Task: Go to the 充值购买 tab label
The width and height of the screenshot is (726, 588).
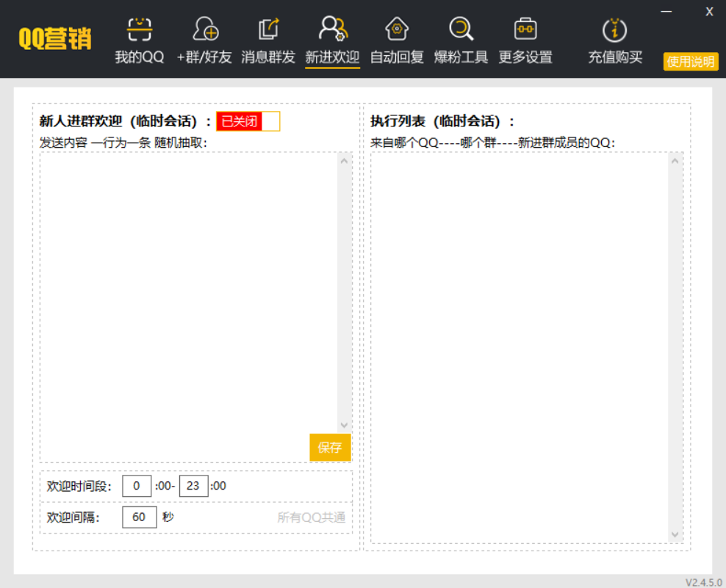Action: click(x=615, y=57)
